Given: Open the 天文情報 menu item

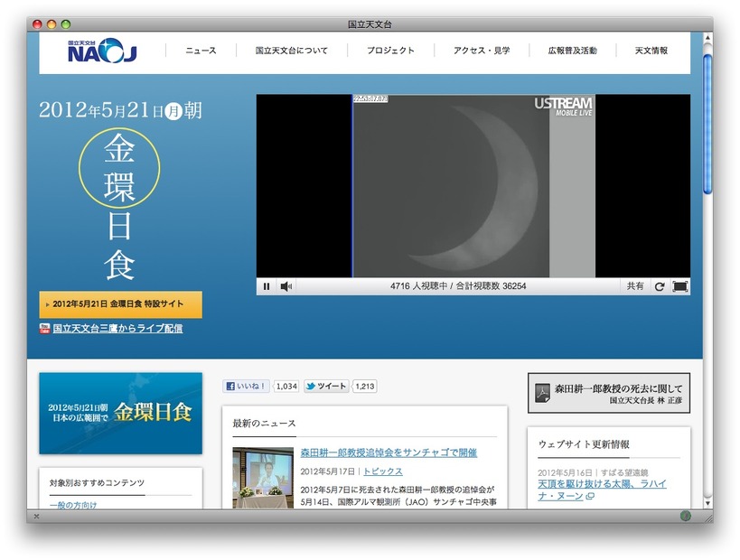Looking at the screenshot, I should click(651, 51).
